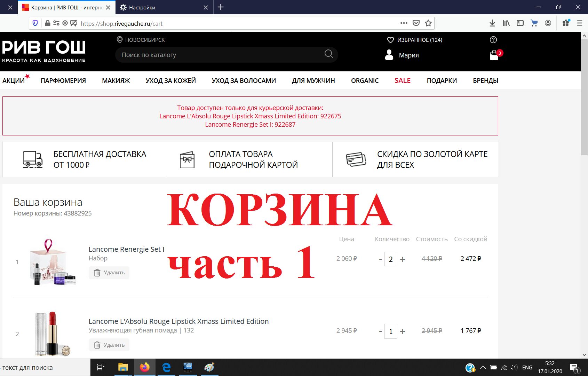Open the МАКИЯЖ menu
The image size is (588, 376).
pos(116,80)
